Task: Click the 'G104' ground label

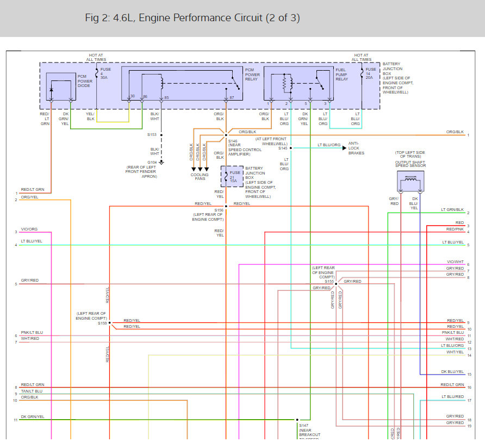Action: tap(152, 162)
